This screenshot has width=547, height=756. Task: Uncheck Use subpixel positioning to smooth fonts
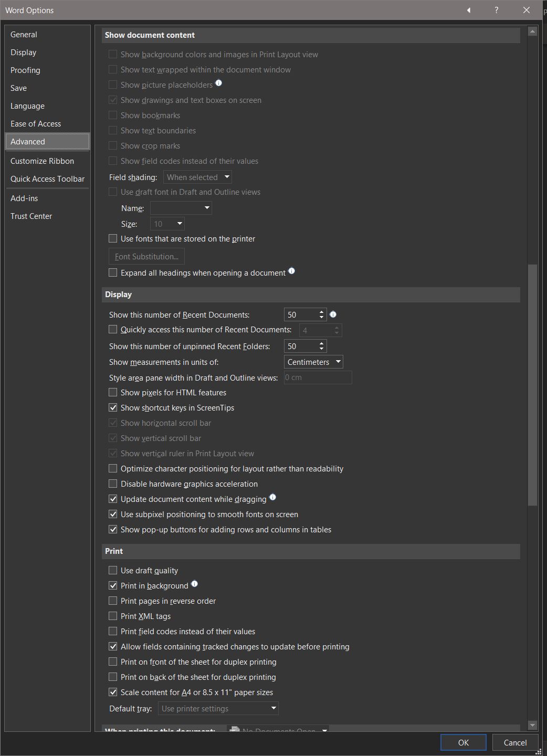click(x=113, y=514)
